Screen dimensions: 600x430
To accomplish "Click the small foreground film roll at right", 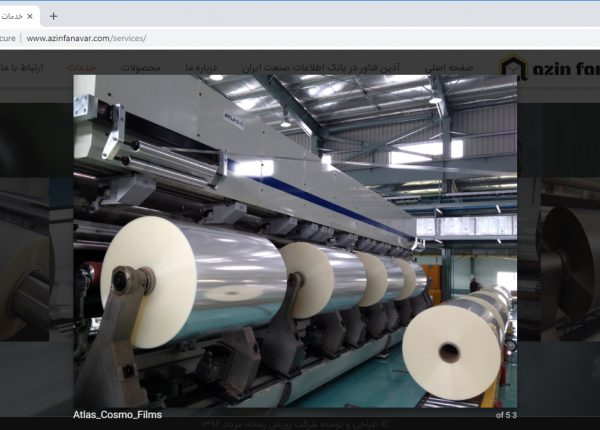I will coord(450,350).
